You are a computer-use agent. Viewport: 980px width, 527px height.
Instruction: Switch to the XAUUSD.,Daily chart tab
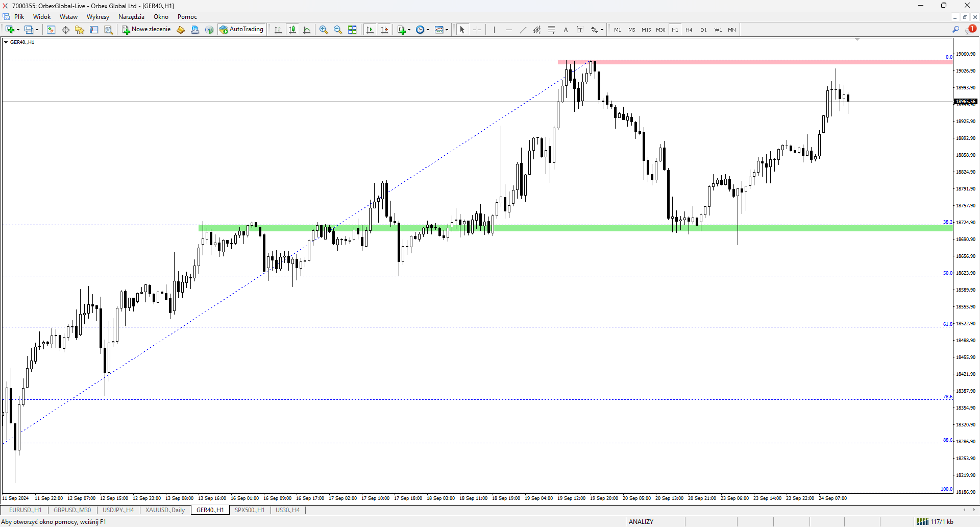point(165,510)
